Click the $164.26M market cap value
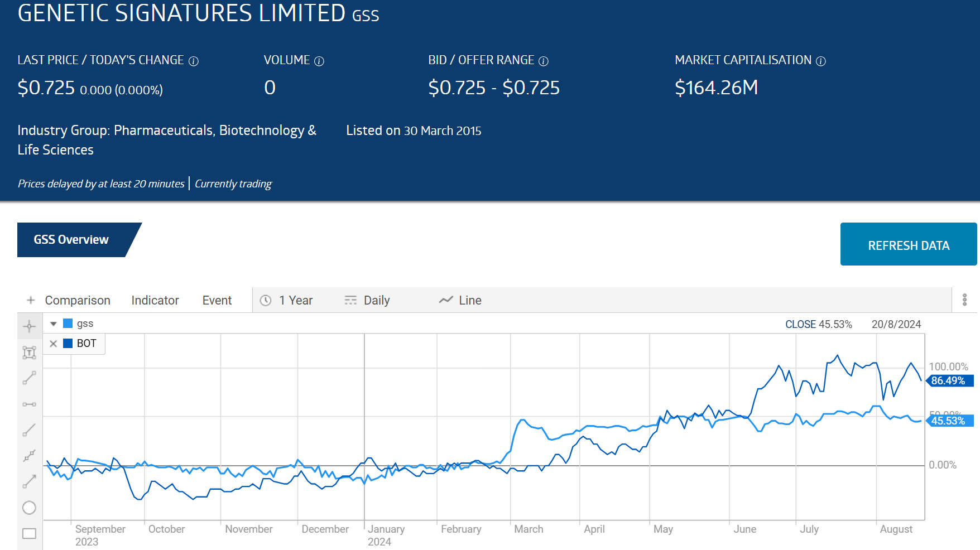 coord(717,88)
